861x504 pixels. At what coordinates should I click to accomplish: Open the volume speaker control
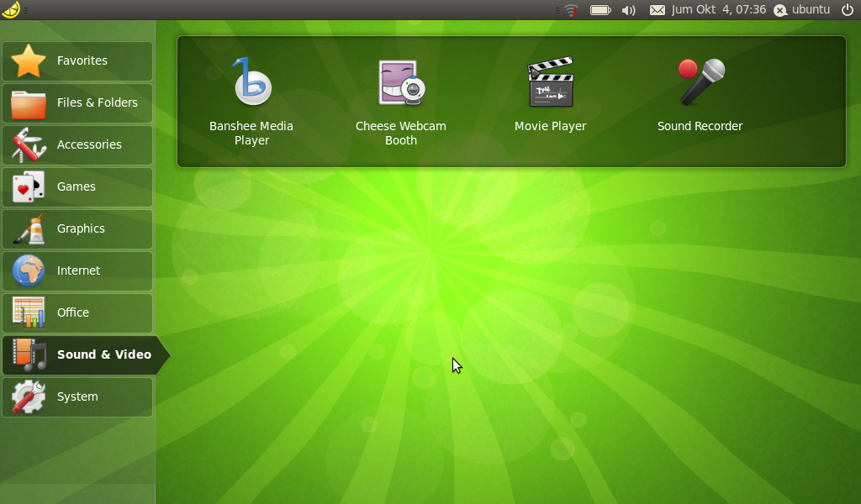(x=629, y=10)
